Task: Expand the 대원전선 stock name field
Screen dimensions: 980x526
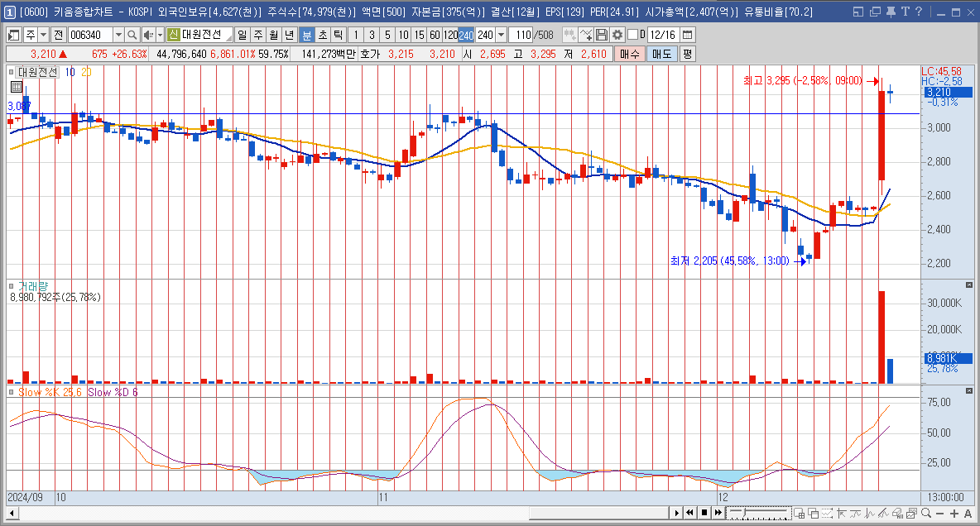Action: tap(207, 35)
